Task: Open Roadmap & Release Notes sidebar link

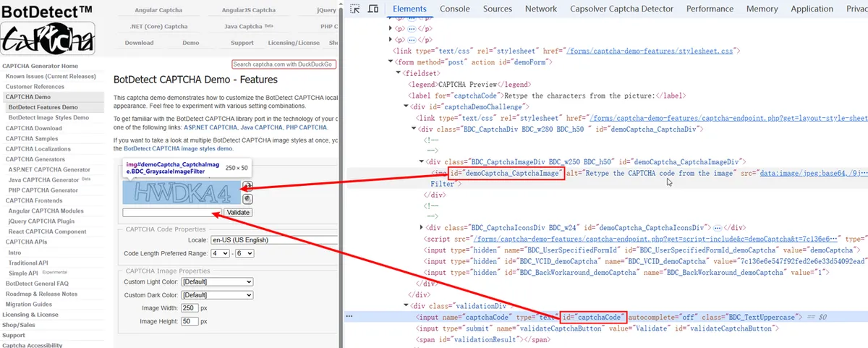Action: (x=41, y=294)
